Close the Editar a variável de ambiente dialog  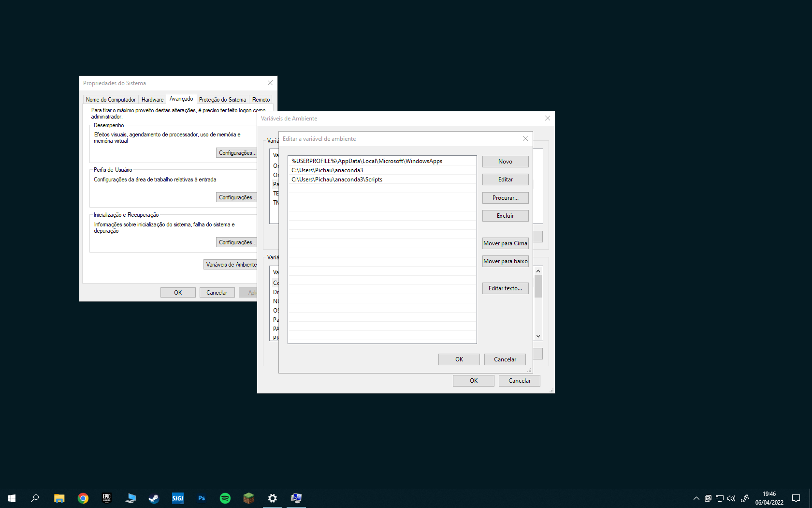coord(525,139)
